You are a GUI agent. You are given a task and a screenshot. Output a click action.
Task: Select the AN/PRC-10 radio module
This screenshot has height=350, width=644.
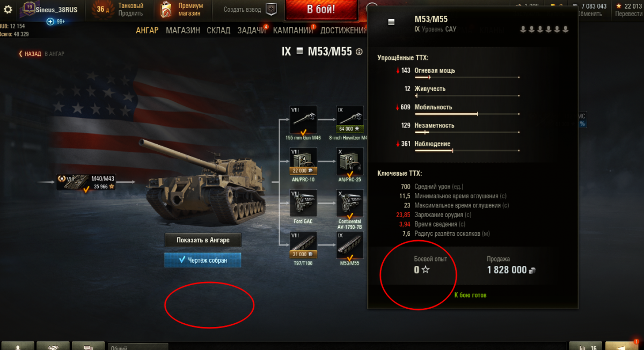(303, 161)
